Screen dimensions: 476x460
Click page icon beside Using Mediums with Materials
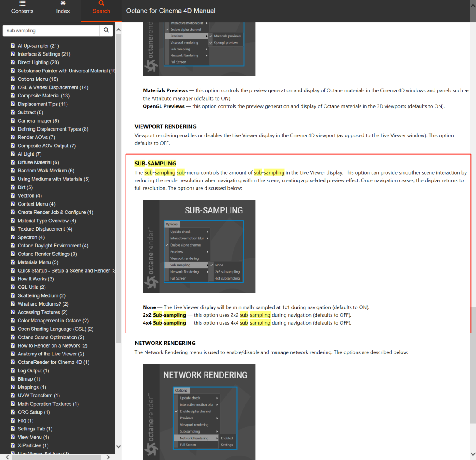[13, 179]
